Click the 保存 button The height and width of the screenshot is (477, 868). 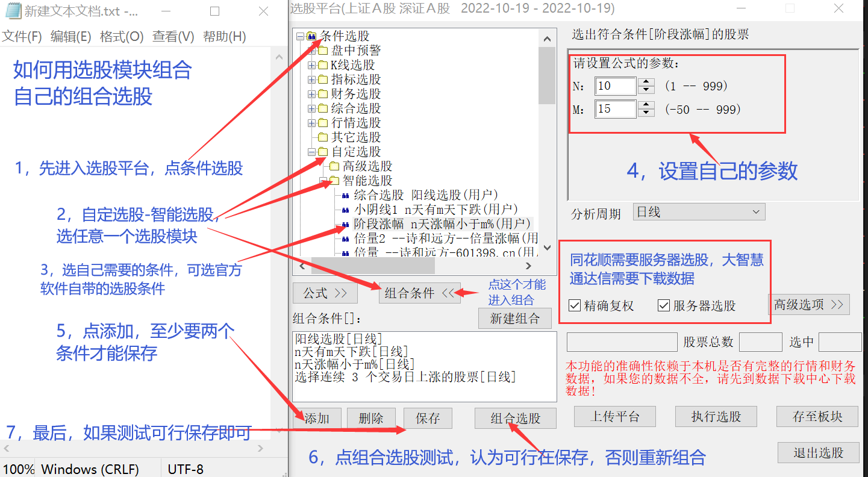tap(428, 418)
